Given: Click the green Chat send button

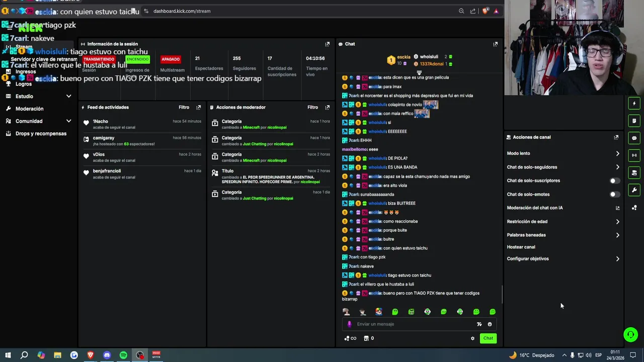Looking at the screenshot, I should coord(488,338).
